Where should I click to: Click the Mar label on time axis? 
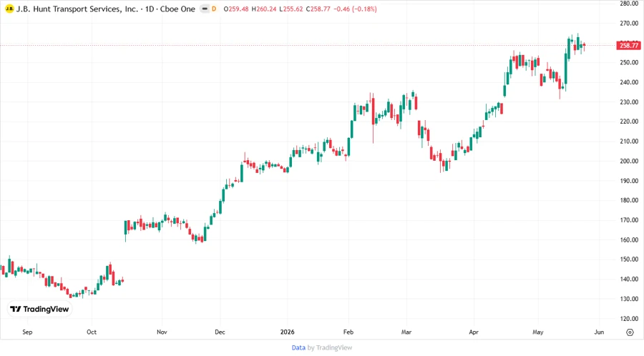[x=406, y=332]
